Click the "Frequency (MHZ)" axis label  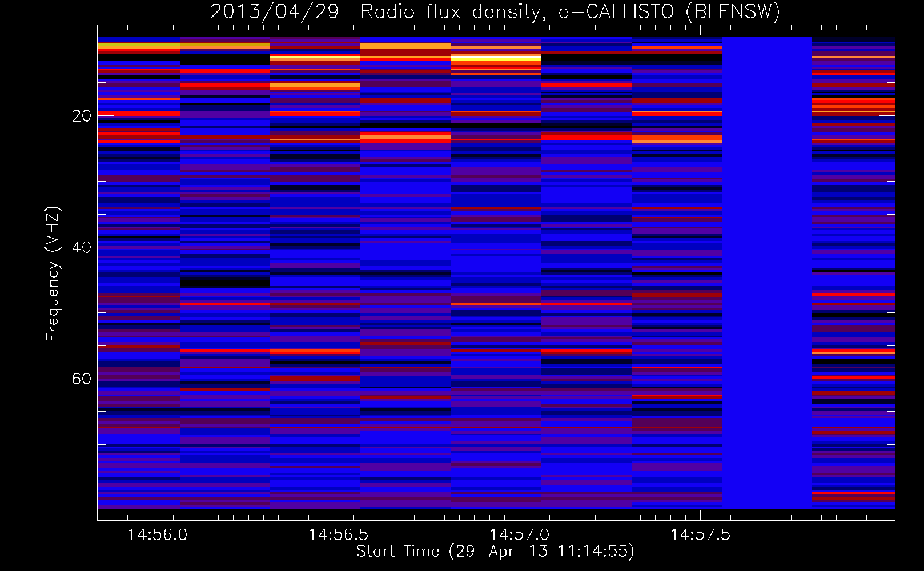52,274
